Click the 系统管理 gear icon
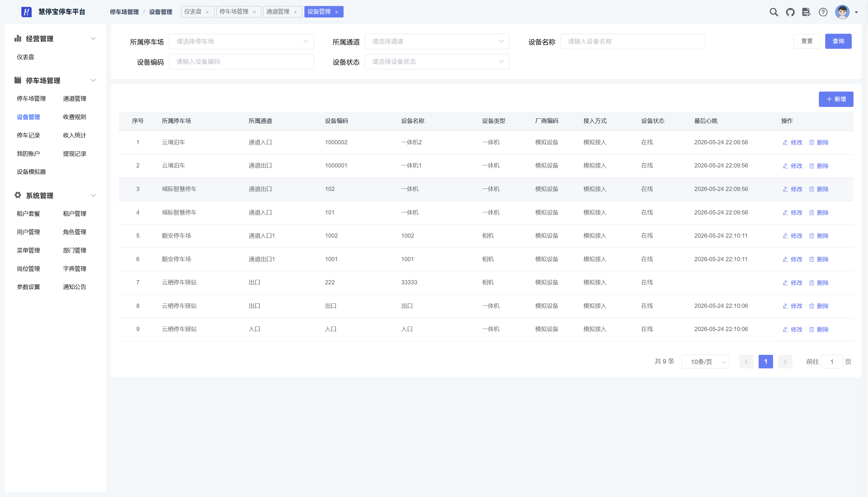The image size is (868, 497). click(x=18, y=195)
